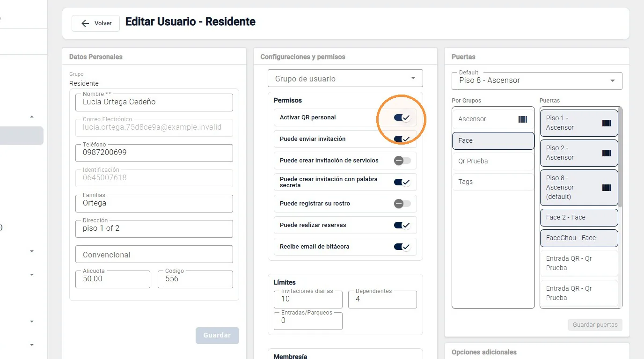Disable the Activar QR personal switch
Viewport: 644px width, 359px height.
pyautogui.click(x=402, y=117)
